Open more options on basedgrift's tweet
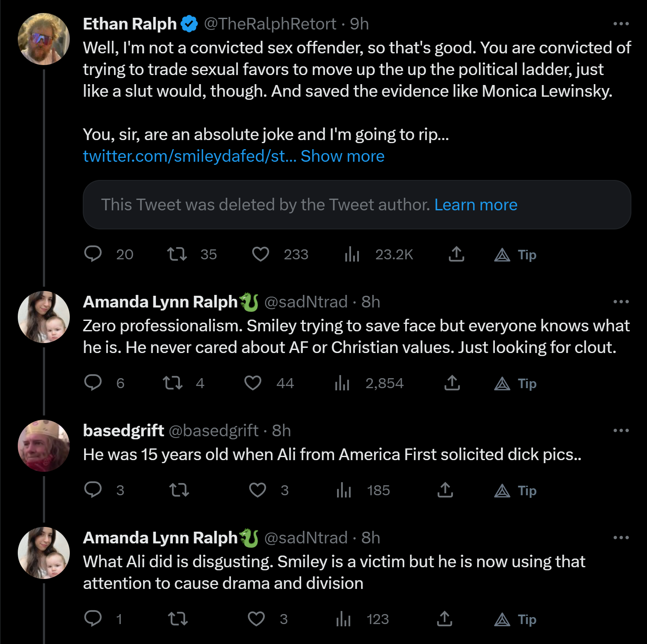This screenshot has width=647, height=644. point(621,431)
